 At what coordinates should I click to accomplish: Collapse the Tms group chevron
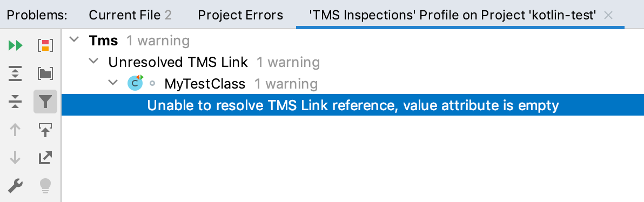(74, 40)
